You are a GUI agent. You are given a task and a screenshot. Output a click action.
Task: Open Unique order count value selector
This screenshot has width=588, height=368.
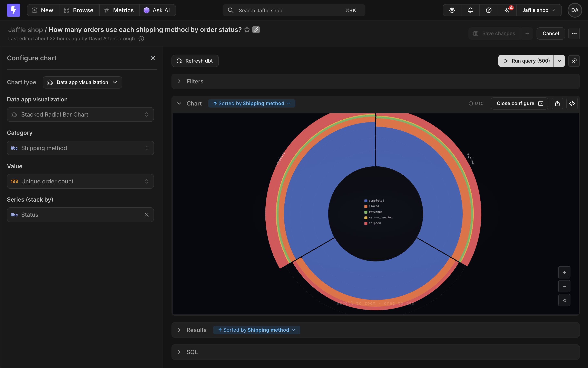coord(80,181)
